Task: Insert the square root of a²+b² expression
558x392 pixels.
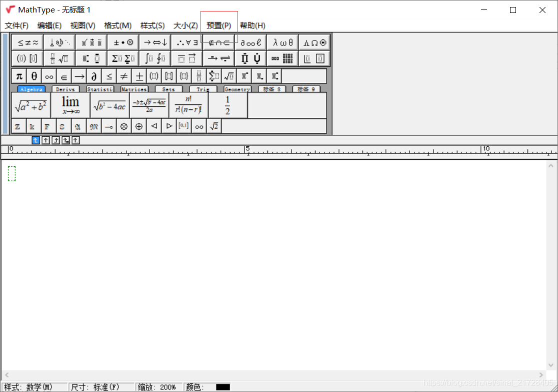Action: 31,105
